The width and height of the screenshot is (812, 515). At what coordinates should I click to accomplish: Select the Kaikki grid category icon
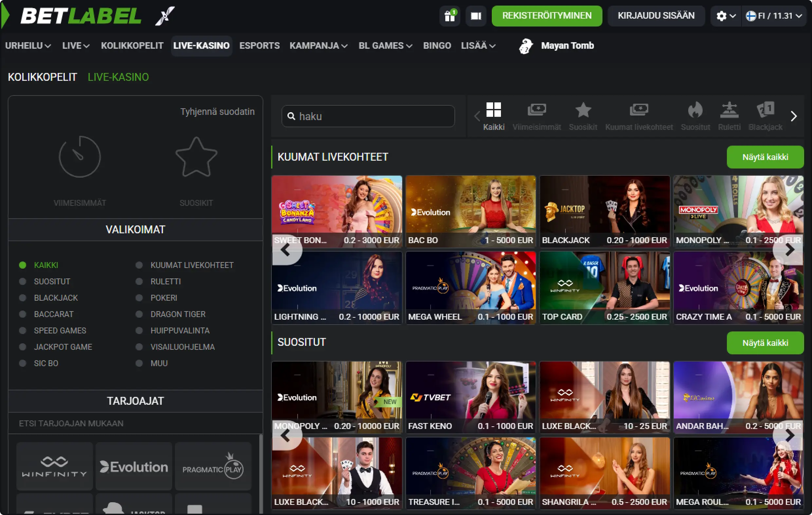pos(494,116)
